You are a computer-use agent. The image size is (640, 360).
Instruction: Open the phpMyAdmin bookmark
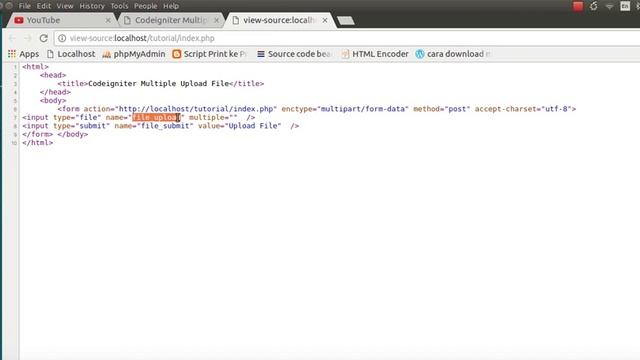[134, 54]
